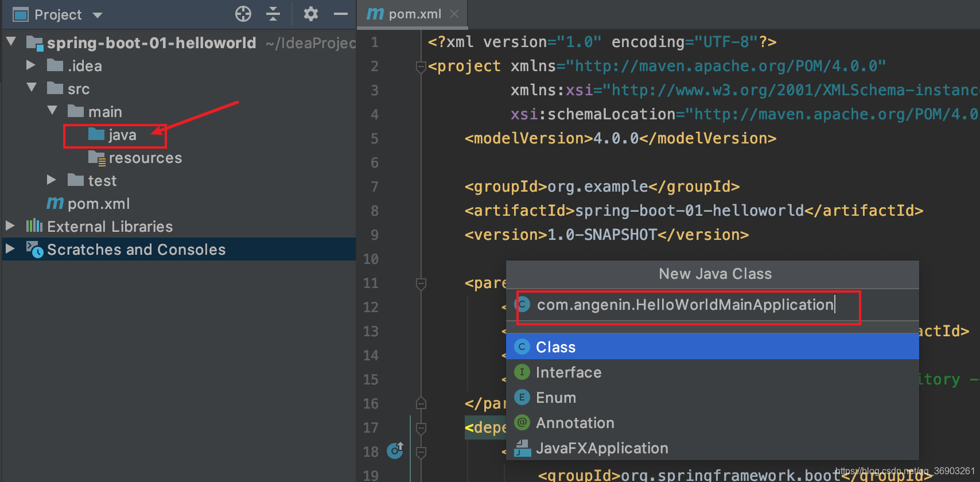Click the Class type icon in input field
Screen dimensions: 980x482
[522, 305]
